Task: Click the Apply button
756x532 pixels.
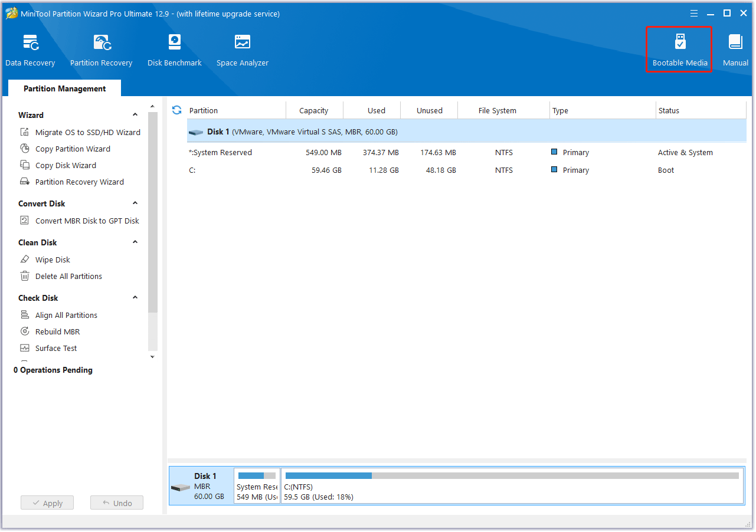Action: (x=47, y=503)
